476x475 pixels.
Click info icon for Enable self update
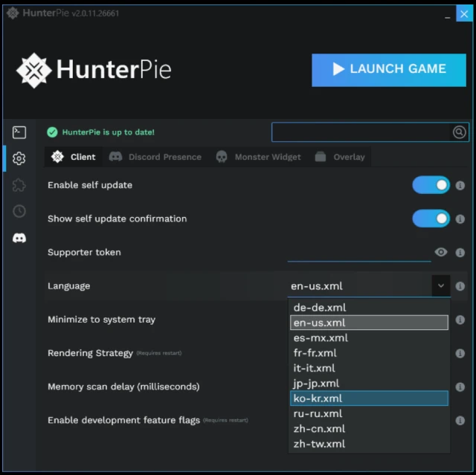pyautogui.click(x=460, y=185)
